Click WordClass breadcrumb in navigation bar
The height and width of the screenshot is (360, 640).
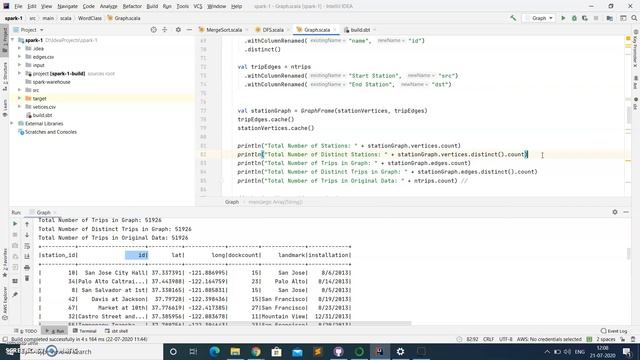click(x=90, y=18)
